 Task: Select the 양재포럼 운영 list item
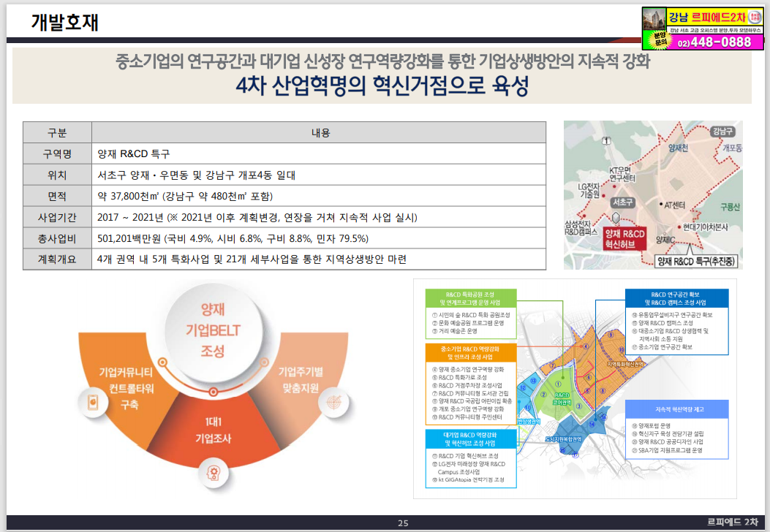point(651,426)
